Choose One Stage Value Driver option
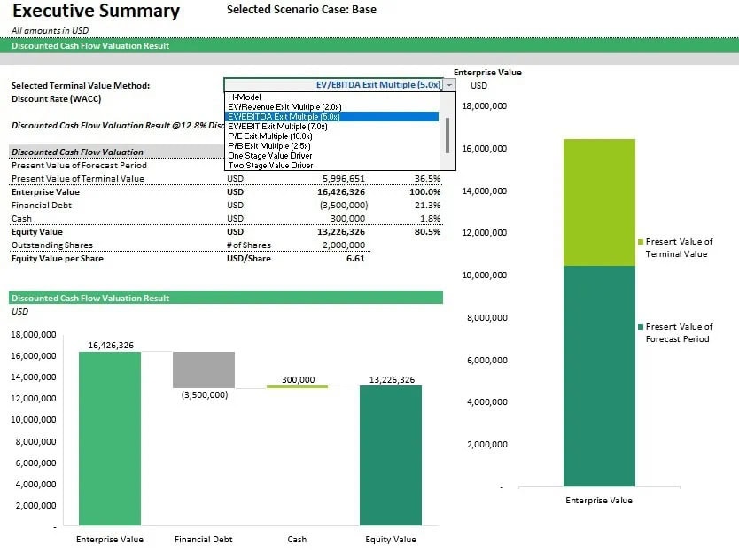739x560 pixels. pos(270,156)
